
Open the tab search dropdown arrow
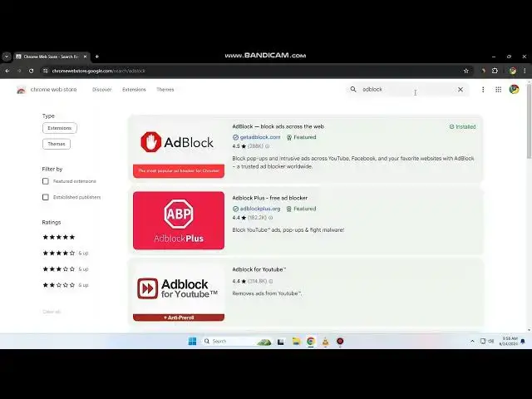tap(7, 57)
